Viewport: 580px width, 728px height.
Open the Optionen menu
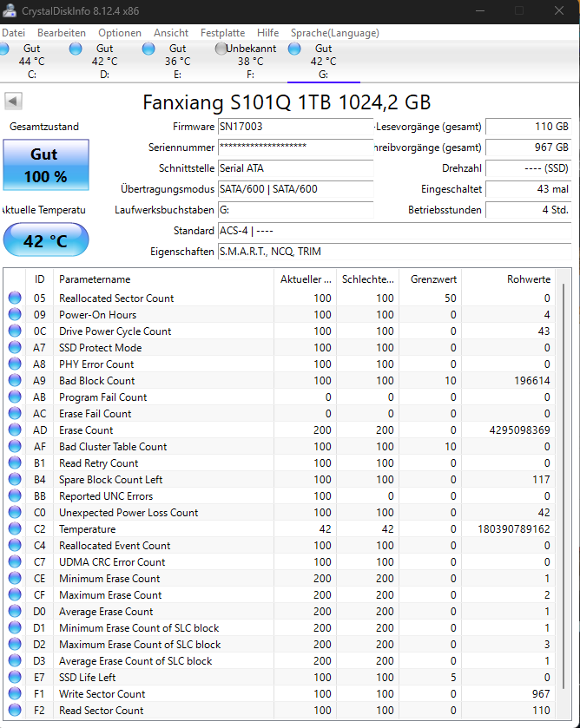pos(120,33)
